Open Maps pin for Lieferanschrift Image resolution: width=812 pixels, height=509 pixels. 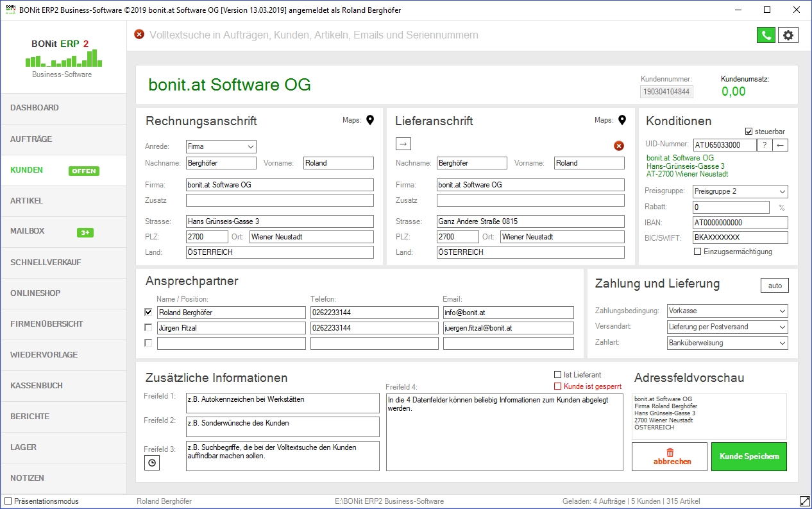click(622, 120)
